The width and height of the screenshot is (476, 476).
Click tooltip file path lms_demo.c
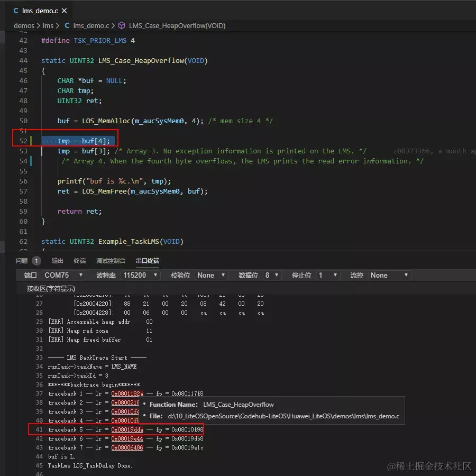[283, 416]
